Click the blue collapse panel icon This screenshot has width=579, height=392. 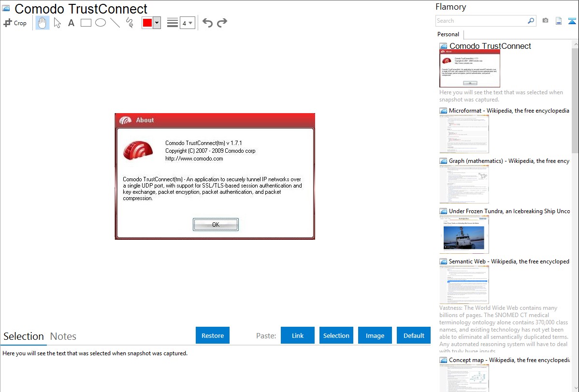point(572,21)
